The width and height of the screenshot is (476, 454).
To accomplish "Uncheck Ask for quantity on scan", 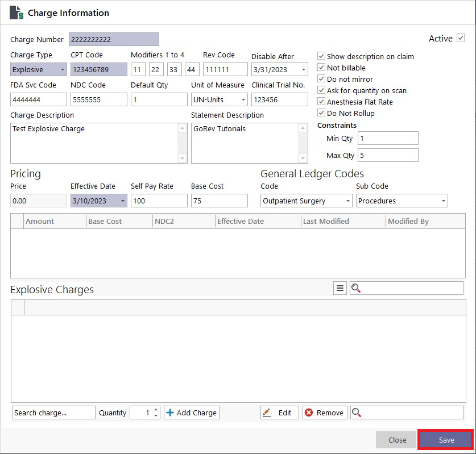I will point(321,90).
